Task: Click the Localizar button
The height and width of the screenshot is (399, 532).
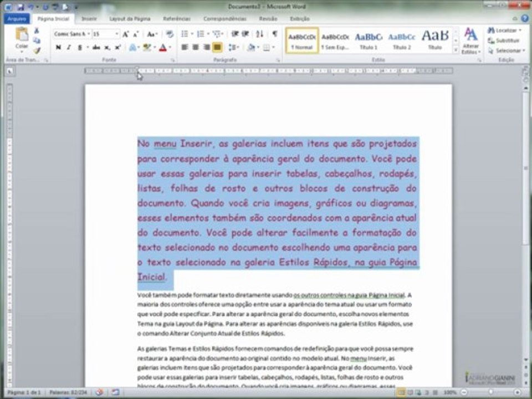Action: (504, 30)
